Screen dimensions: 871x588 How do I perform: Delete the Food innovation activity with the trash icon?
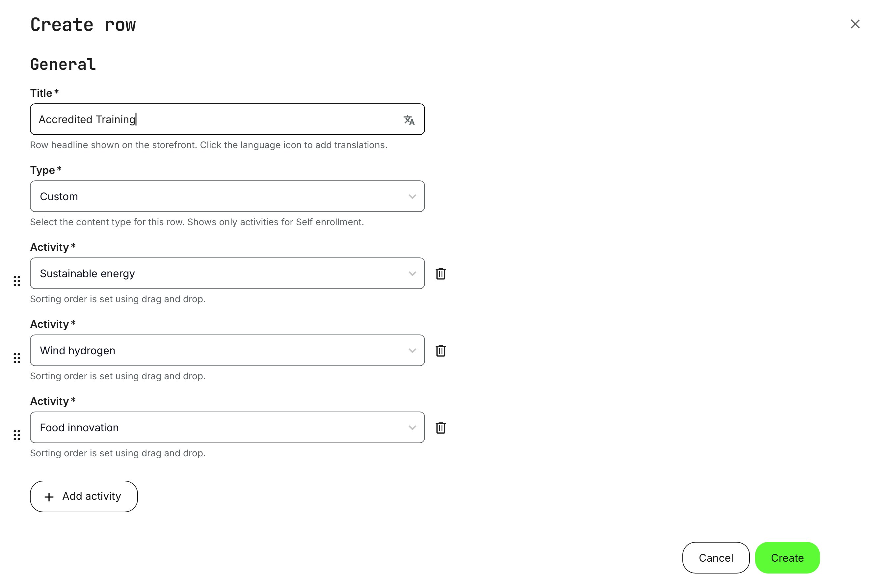tap(440, 428)
